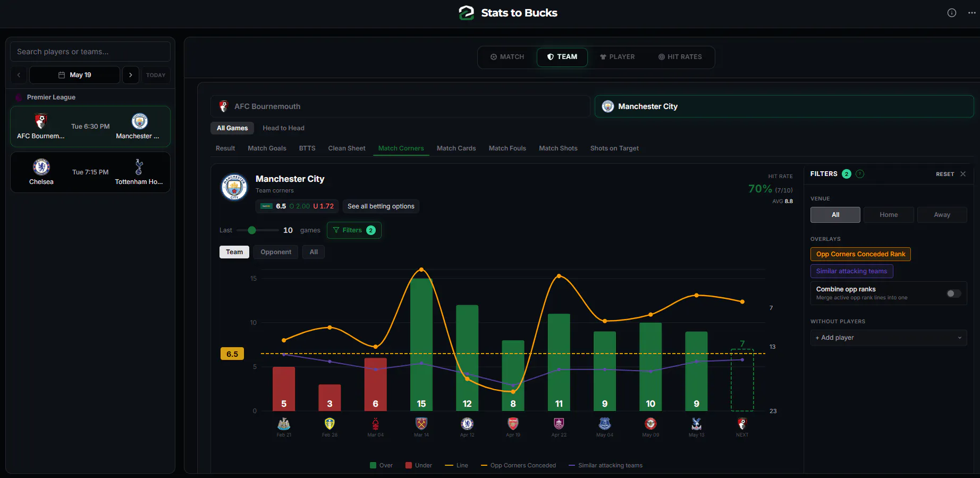Switch to the HIT RATES tab
Screen dimensions: 980x478
[680, 57]
